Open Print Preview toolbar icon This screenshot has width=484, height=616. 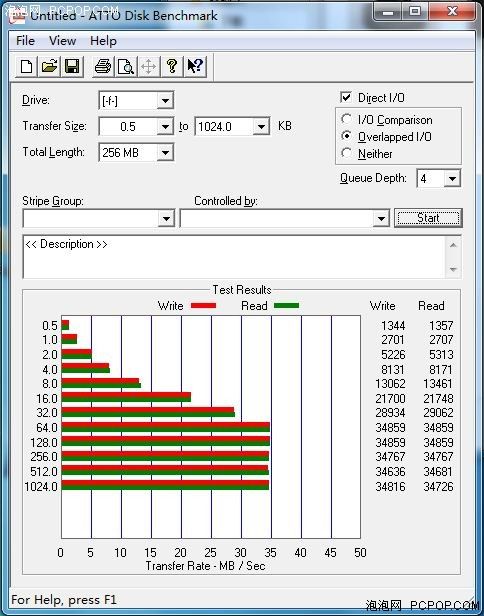pos(126,66)
